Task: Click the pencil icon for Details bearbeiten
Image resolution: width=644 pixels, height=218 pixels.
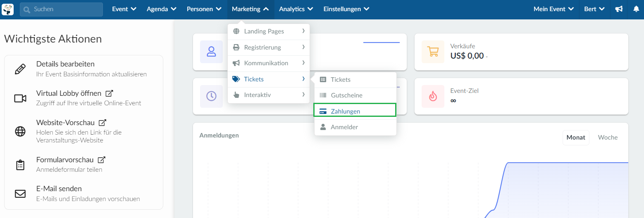Action: [20, 69]
